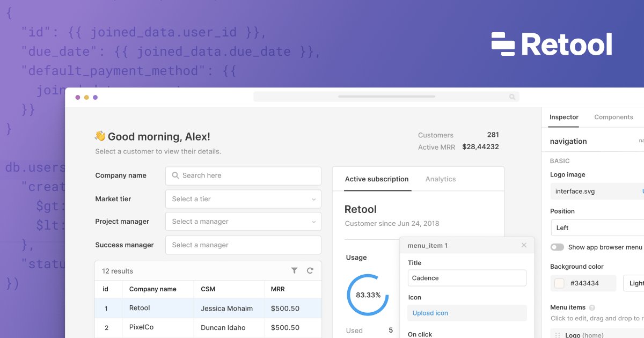The width and height of the screenshot is (644, 338).
Task: Click the Retool logo in the header
Action: click(552, 45)
